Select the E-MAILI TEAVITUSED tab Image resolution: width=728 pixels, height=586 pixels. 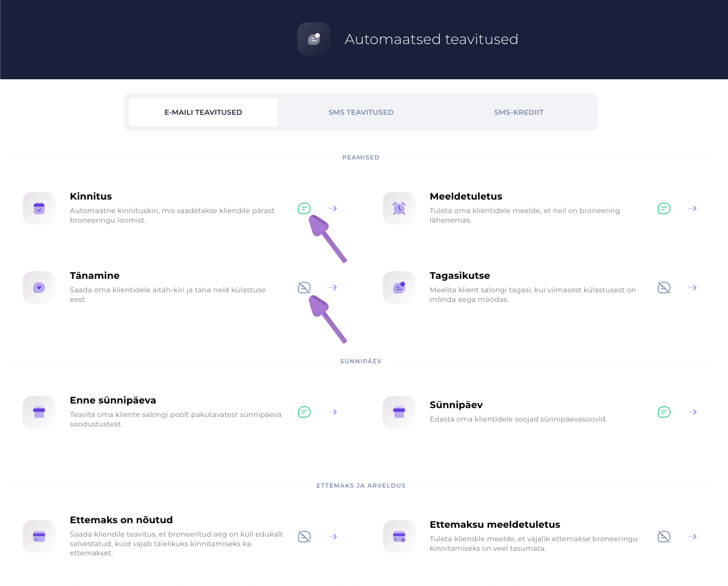pos(203,112)
